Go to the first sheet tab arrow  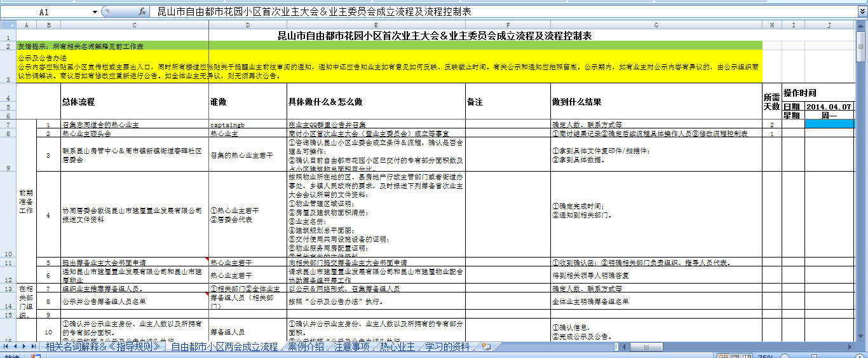[7, 347]
